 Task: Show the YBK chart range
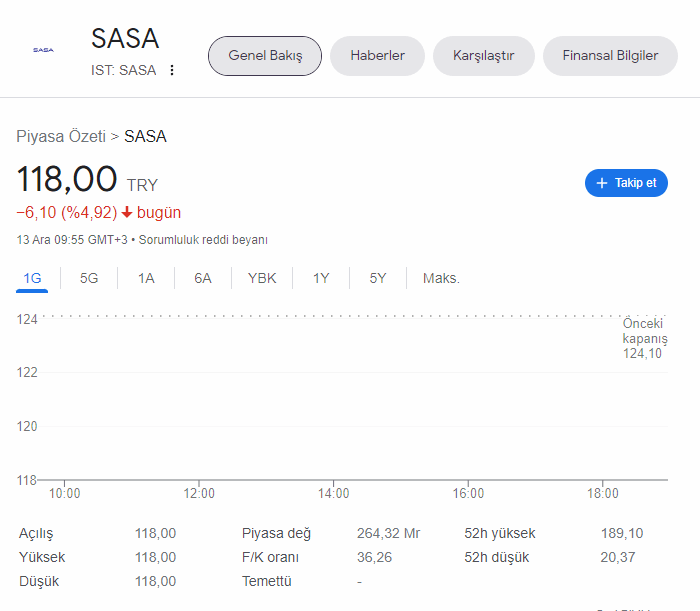(262, 278)
